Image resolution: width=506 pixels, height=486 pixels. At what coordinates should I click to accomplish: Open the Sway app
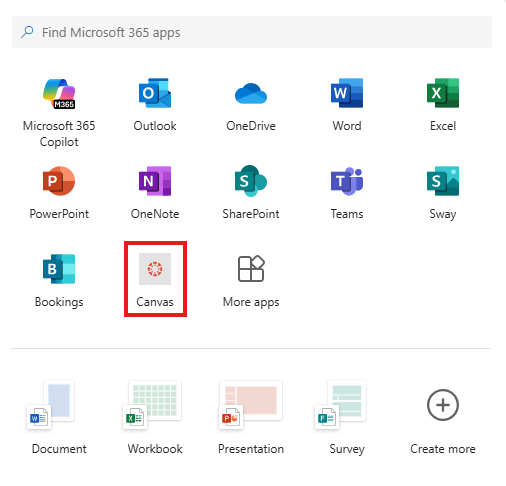(443, 181)
